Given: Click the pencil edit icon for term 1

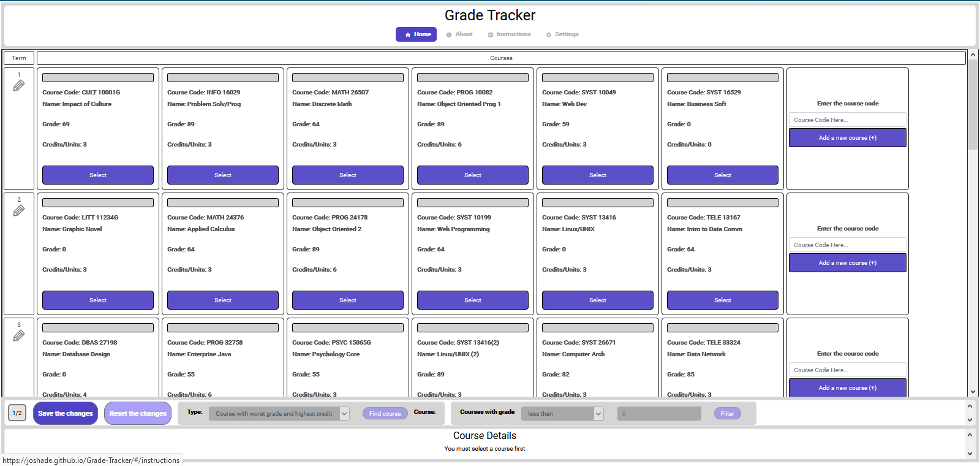Looking at the screenshot, I should coord(19,86).
